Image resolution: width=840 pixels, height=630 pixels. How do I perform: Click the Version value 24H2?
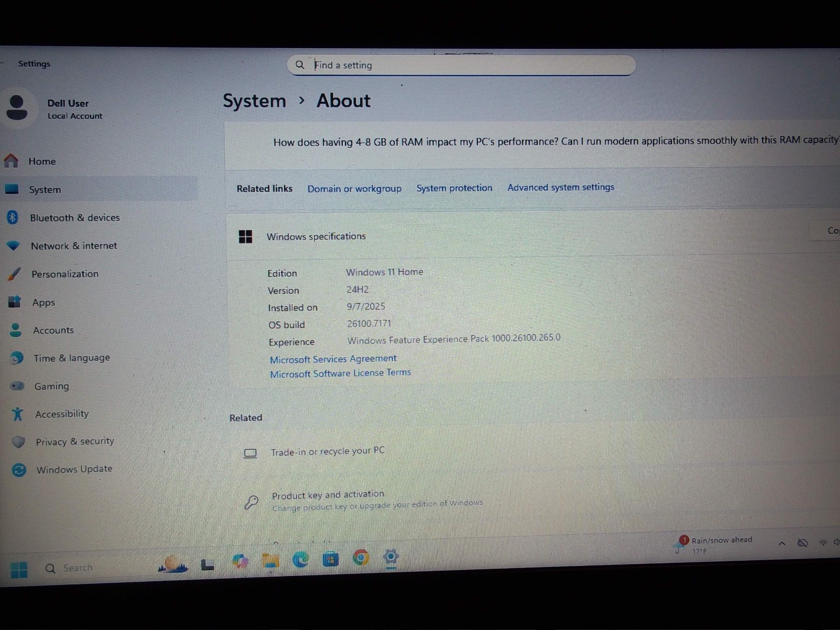358,289
